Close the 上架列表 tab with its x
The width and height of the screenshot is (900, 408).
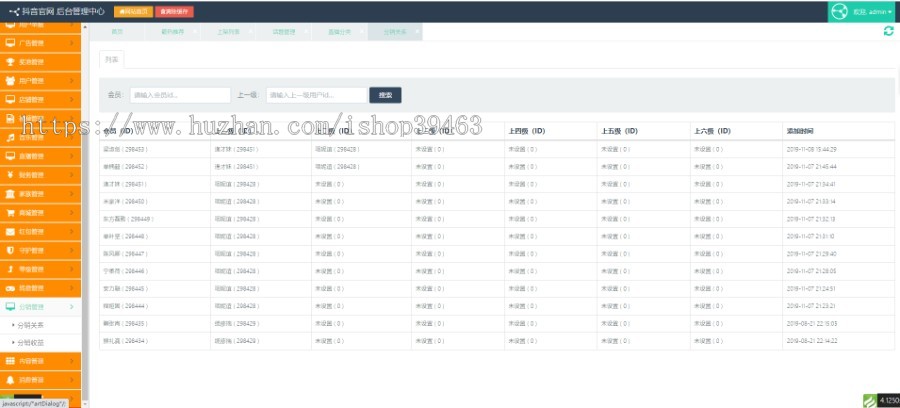[251, 32]
